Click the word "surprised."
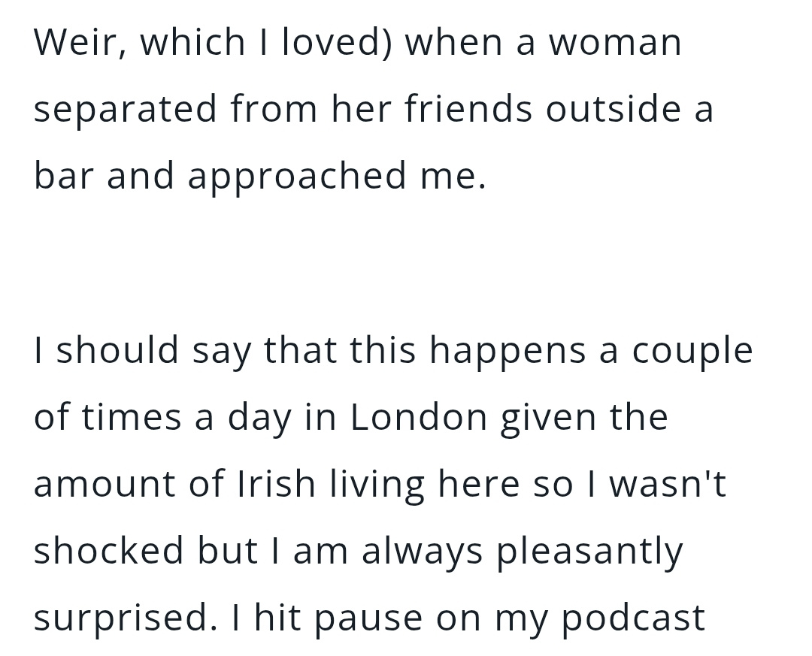812x656 pixels. (126, 618)
